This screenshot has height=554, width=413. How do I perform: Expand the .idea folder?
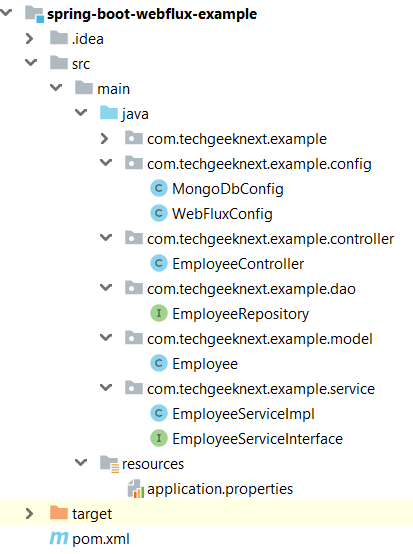30,39
